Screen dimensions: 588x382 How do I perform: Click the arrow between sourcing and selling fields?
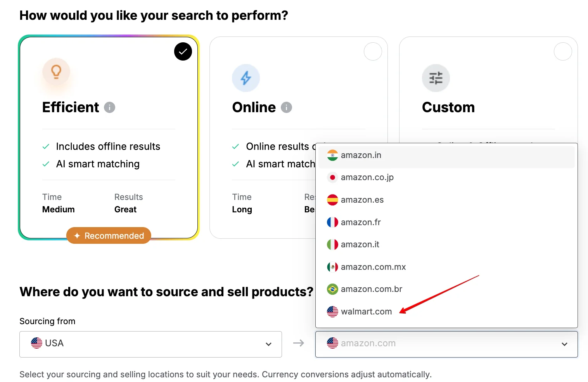point(299,343)
